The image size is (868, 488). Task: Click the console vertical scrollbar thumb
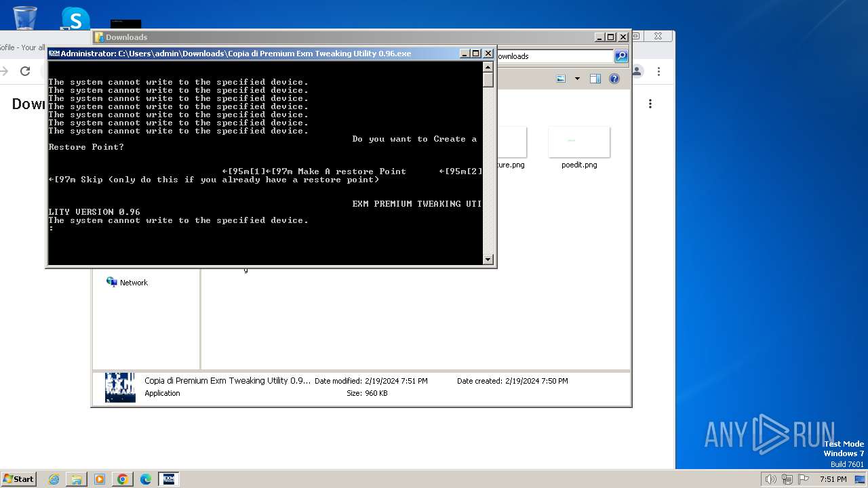488,80
